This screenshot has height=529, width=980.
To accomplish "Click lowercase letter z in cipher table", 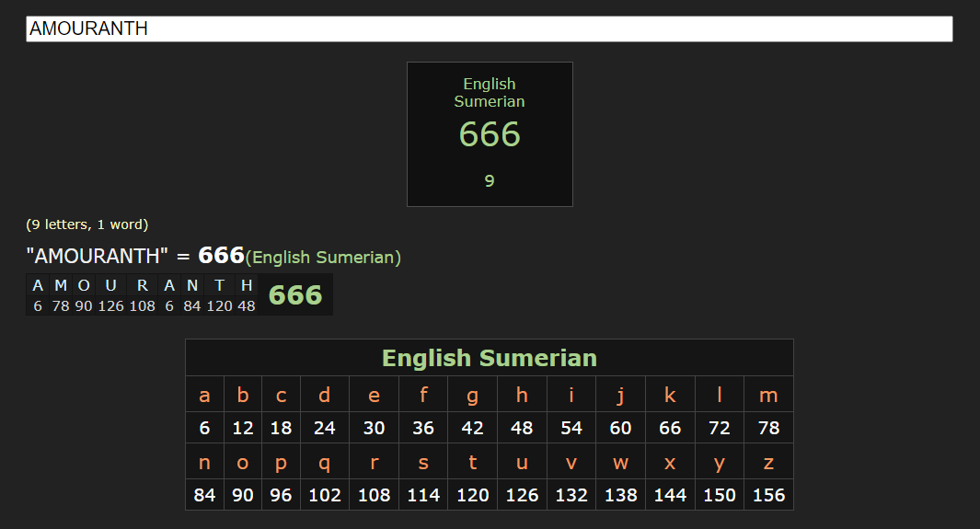I will pos(768,463).
